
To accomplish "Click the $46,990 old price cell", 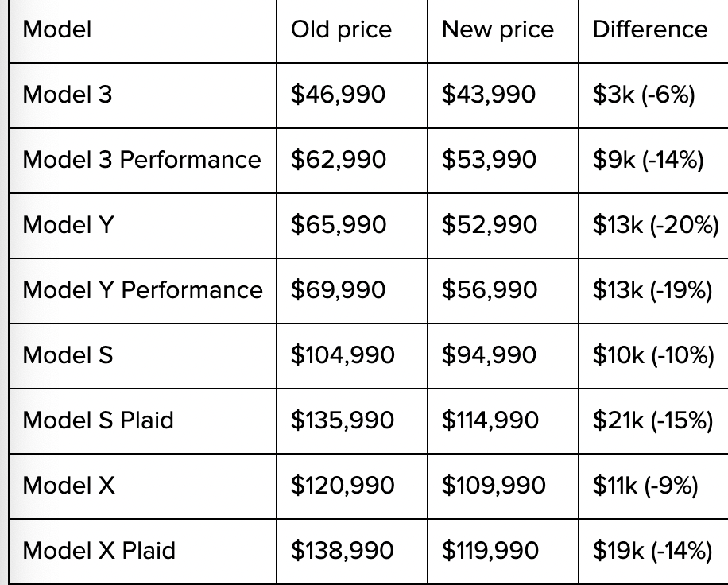I will [x=338, y=95].
